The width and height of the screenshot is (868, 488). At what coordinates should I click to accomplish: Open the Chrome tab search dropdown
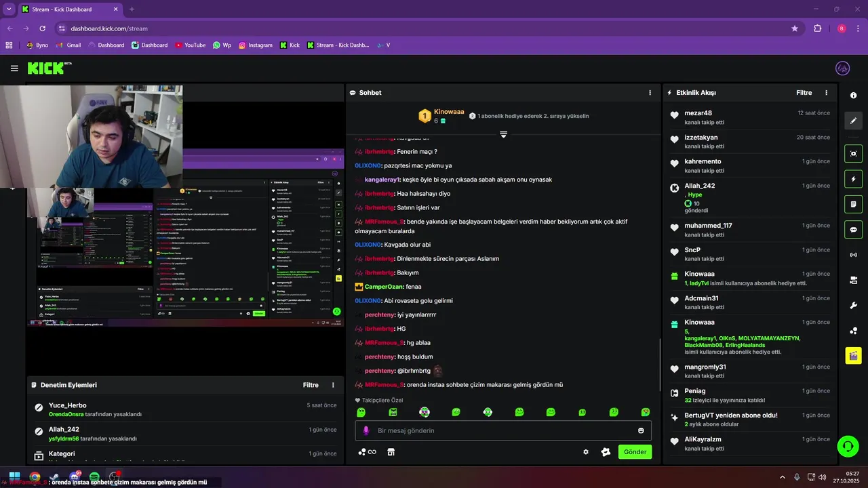tap(9, 9)
